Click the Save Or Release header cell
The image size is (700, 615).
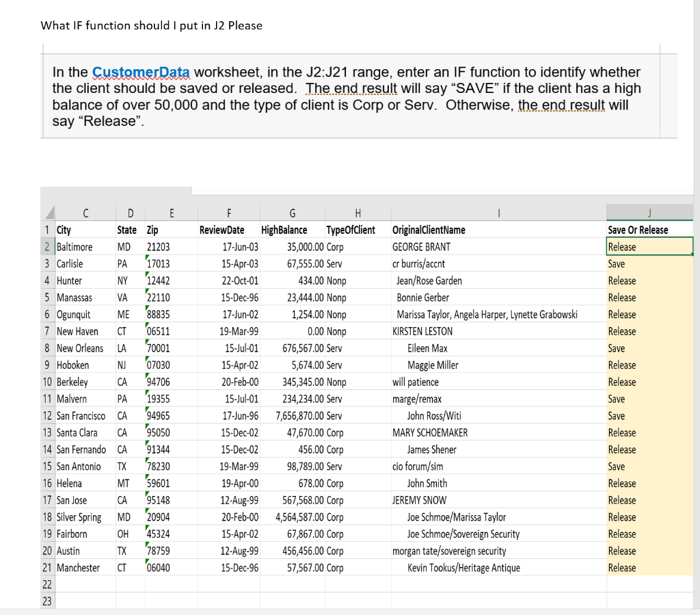(649, 230)
